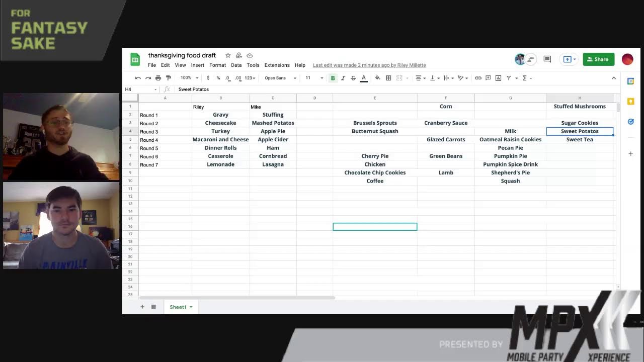Open the vertical align dropdown
This screenshot has width=644, height=362.
434,78
